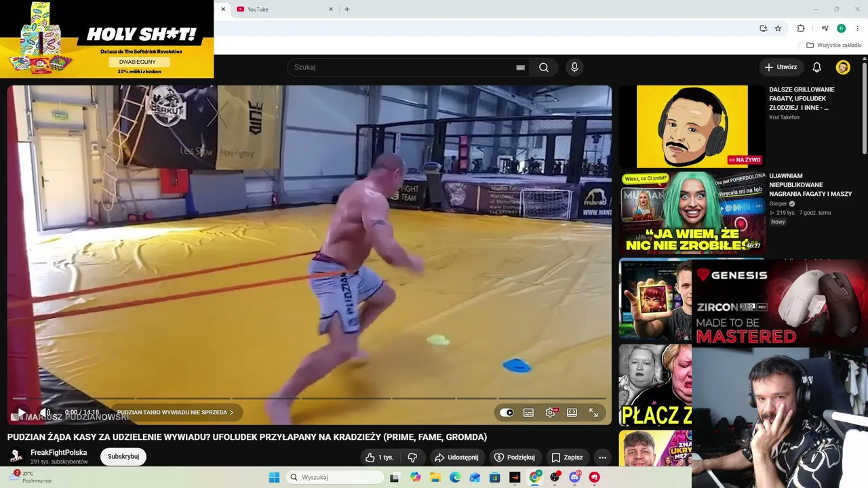Start voice search with the microphone icon
868x488 pixels.
[574, 67]
